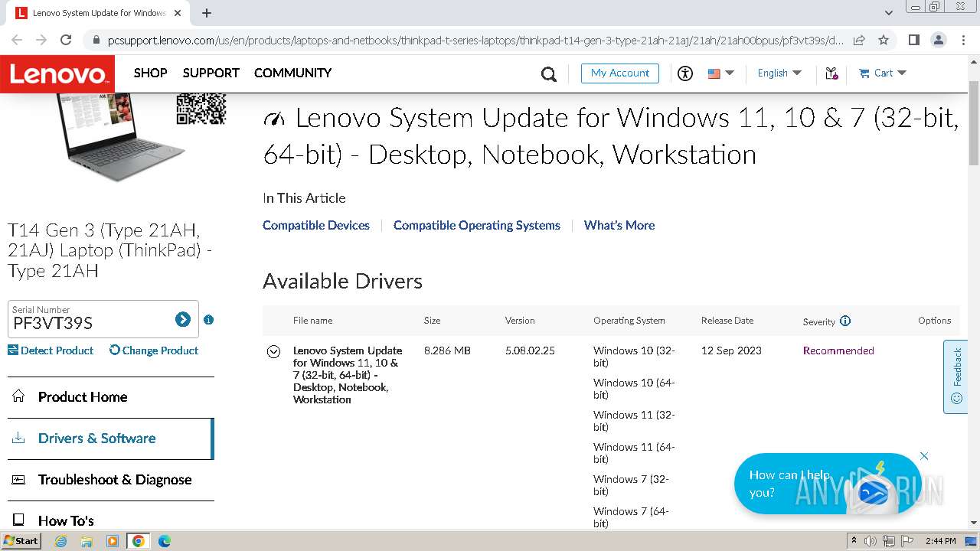Select the Lenovo System Update browser tab
The width and height of the screenshot is (980, 551).
point(98,13)
